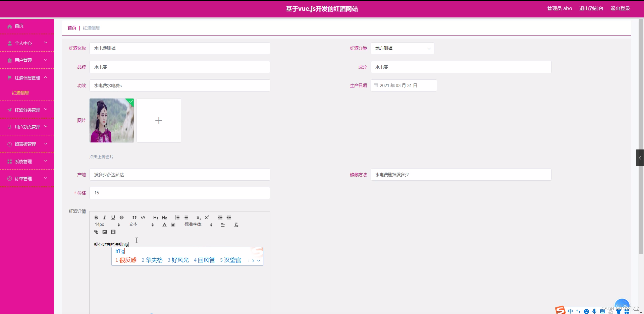Apply italic formatting in the editor
The image size is (644, 314).
click(105, 217)
